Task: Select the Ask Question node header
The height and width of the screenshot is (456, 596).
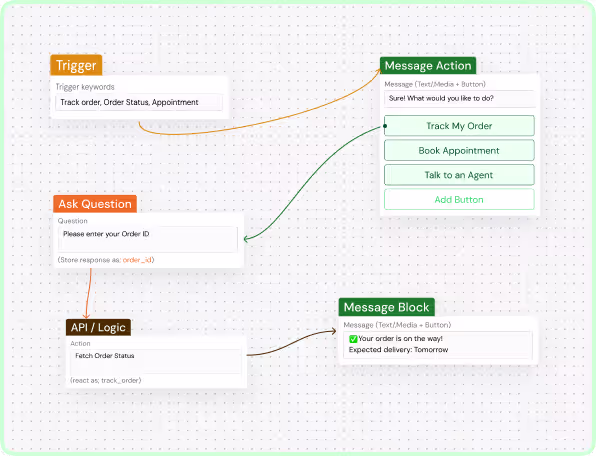Action: tap(95, 204)
